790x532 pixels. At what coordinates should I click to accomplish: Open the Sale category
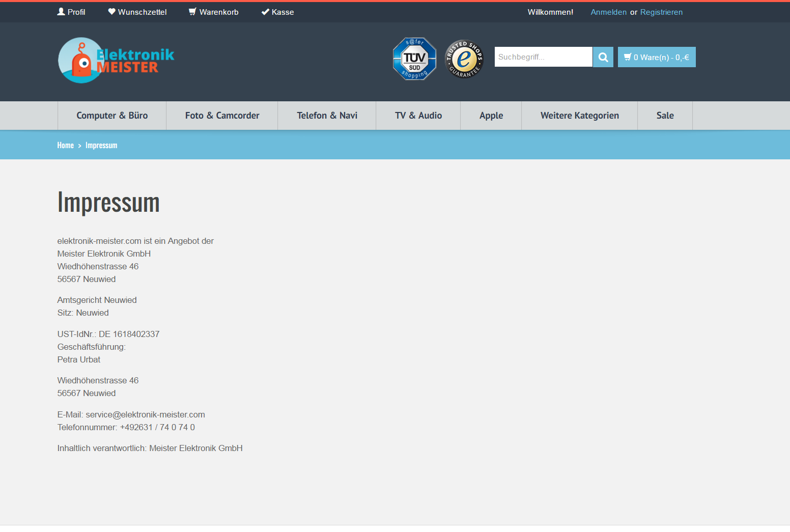[665, 116]
